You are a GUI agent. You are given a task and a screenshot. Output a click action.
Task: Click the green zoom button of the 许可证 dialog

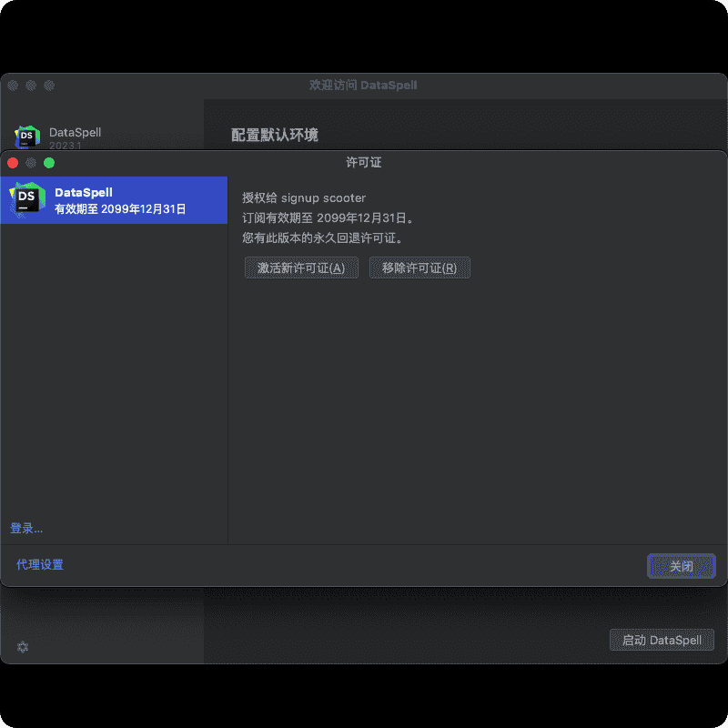tap(49, 163)
